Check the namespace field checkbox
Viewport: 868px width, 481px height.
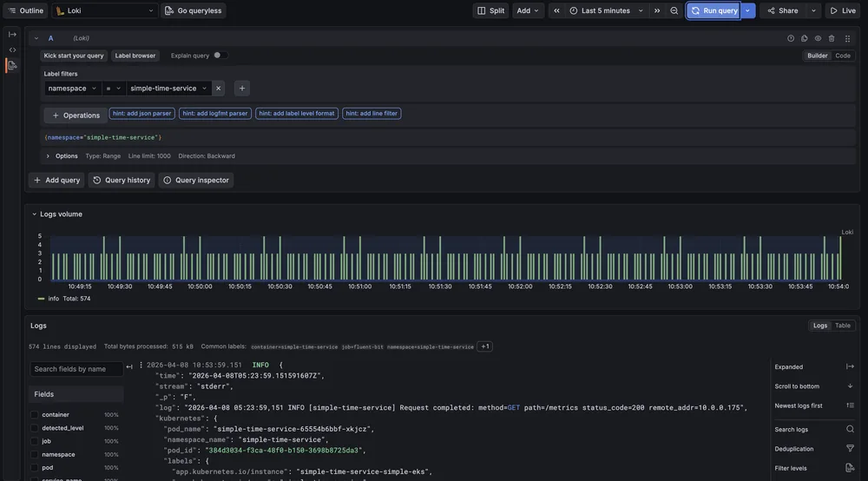pyautogui.click(x=35, y=454)
